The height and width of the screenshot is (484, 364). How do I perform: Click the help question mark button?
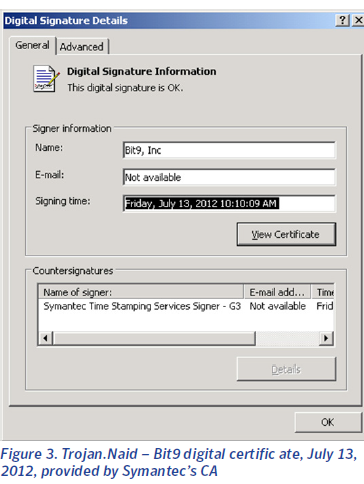[x=343, y=21]
